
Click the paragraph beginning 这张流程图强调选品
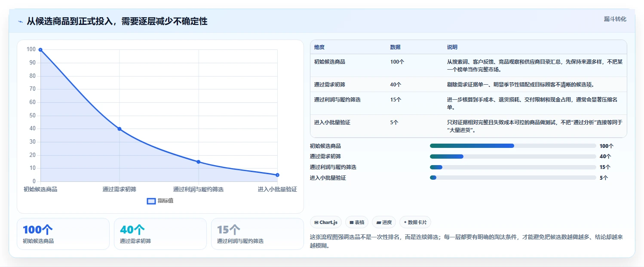(466, 241)
